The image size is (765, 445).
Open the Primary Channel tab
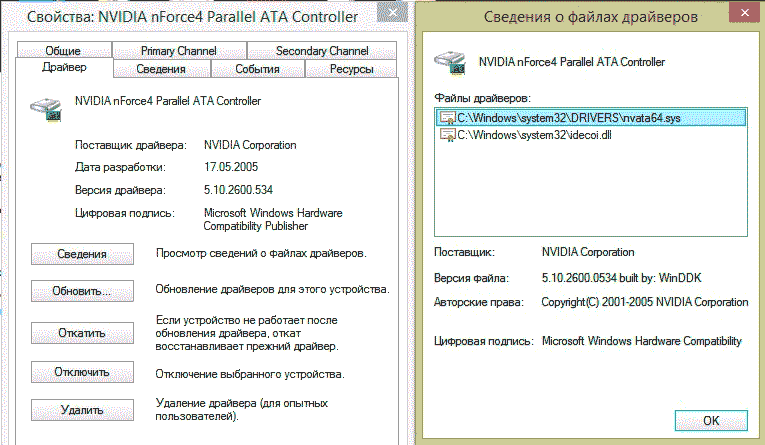179,50
